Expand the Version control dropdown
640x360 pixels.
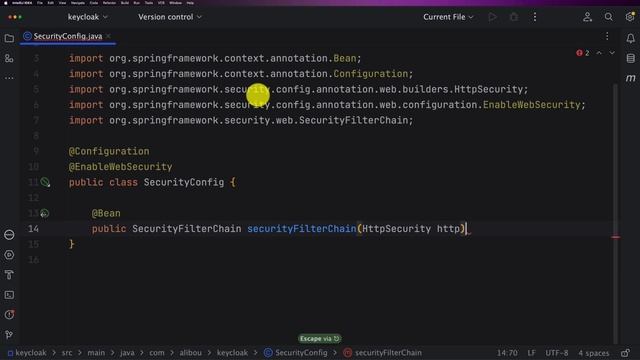pos(169,17)
